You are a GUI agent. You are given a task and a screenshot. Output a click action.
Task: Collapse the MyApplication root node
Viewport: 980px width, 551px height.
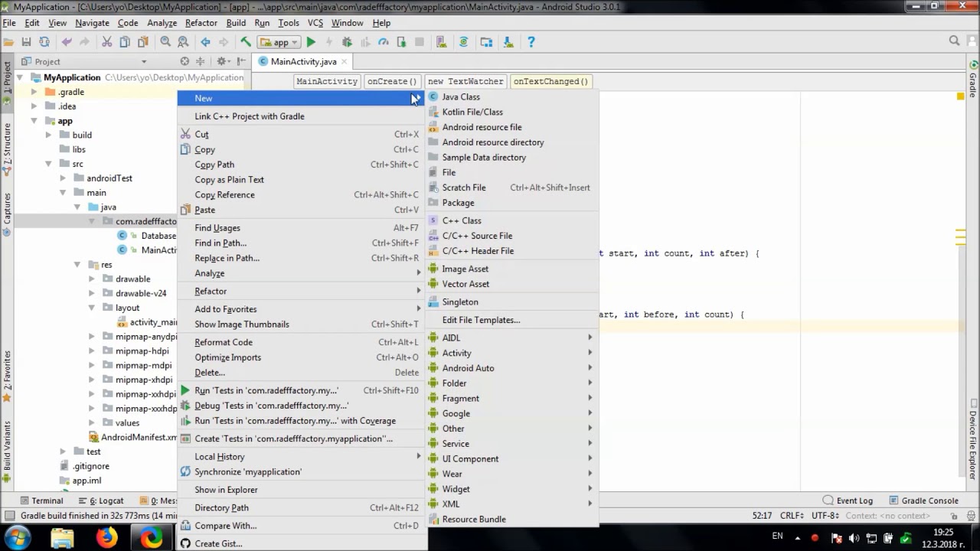click(x=20, y=77)
